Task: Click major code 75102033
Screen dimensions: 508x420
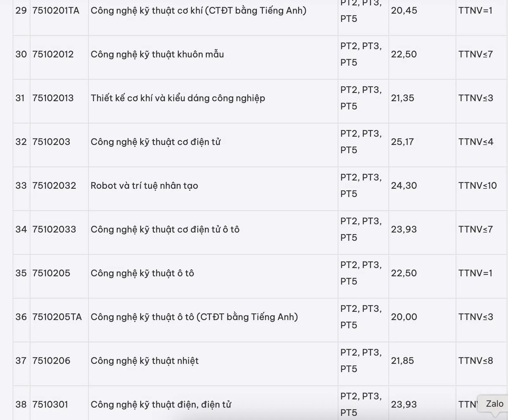Action: 54,230
